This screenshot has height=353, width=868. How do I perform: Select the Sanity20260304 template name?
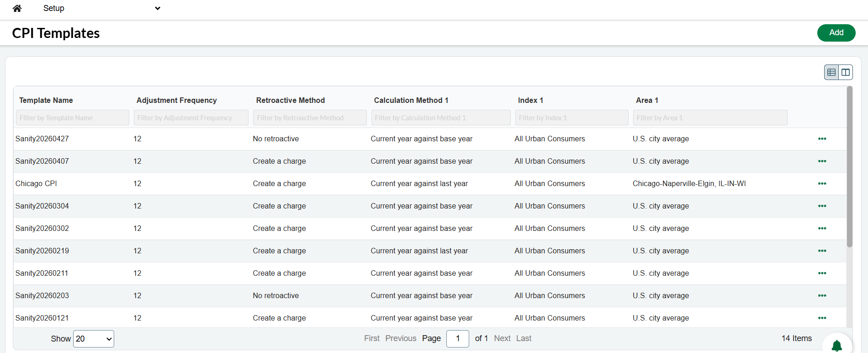coord(42,206)
